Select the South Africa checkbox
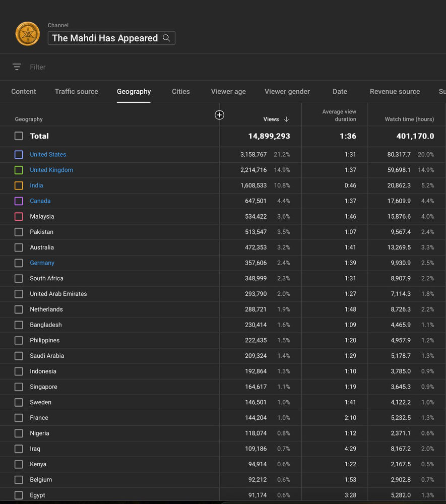 [x=19, y=278]
